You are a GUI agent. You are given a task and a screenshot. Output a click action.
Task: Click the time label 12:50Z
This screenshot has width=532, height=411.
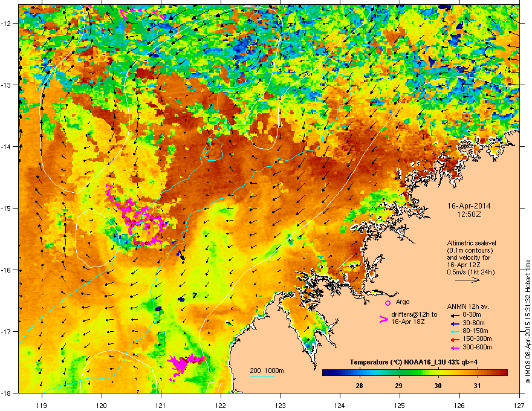(x=469, y=215)
